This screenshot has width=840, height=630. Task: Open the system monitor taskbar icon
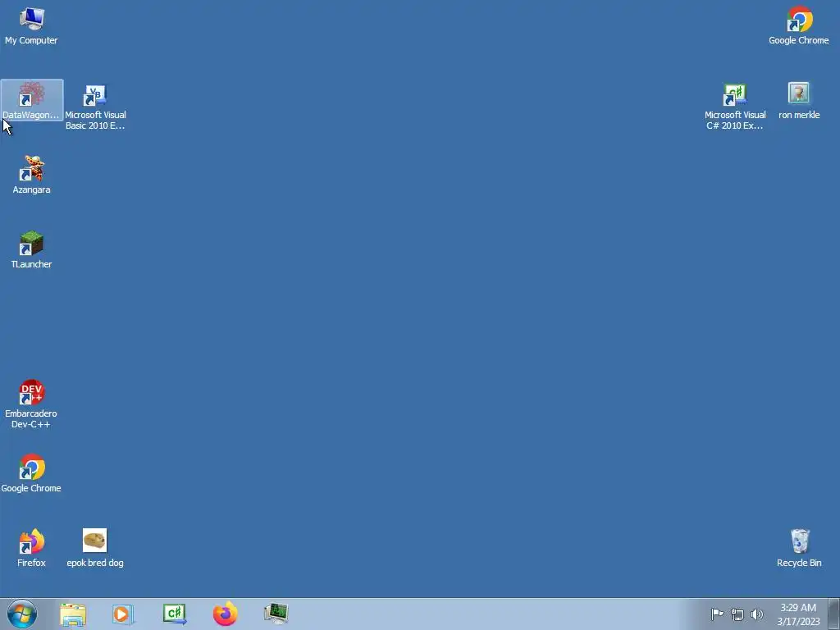(276, 614)
